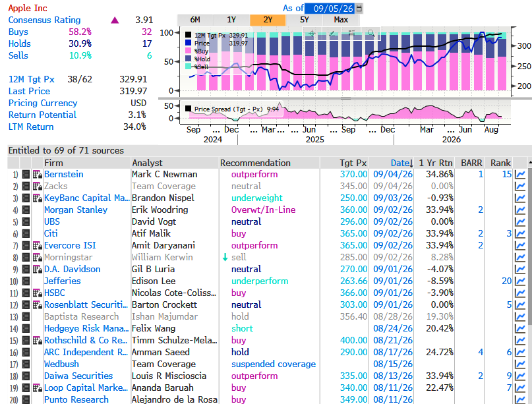This screenshot has height=404, width=532.
Task: Open the chart icon in the Jefferies row
Action: (519, 281)
